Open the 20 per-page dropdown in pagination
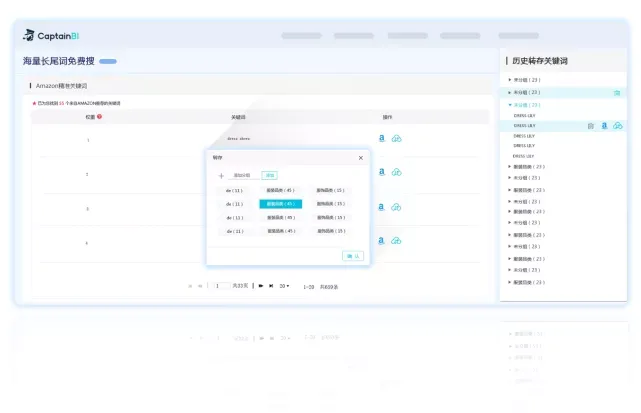 (x=284, y=286)
